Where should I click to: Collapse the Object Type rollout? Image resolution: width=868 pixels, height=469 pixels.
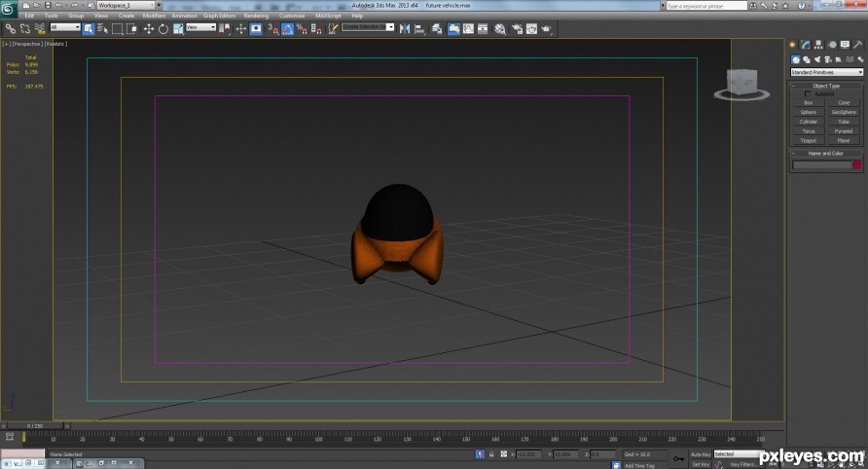tap(826, 86)
